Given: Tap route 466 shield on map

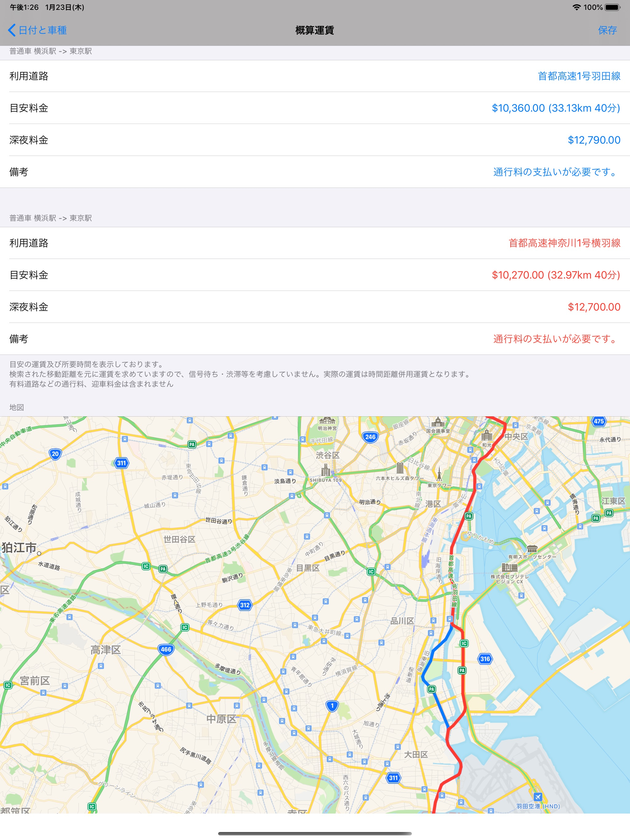Looking at the screenshot, I should [166, 649].
